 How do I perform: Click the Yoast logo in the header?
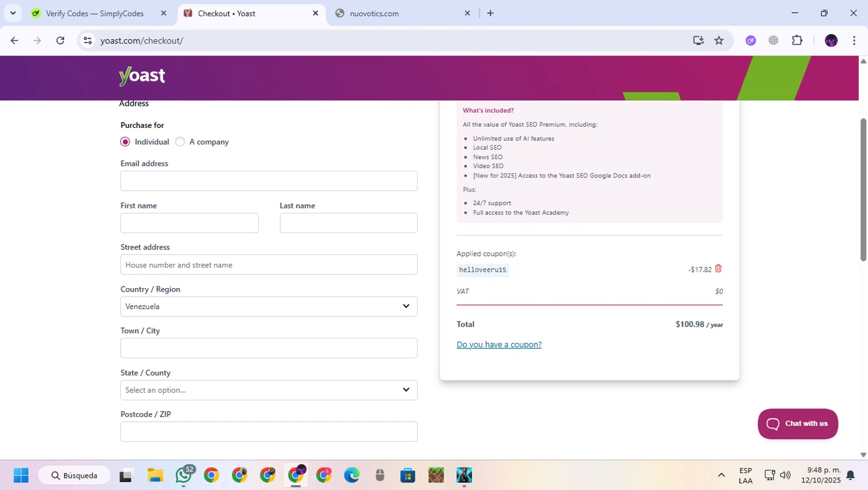pyautogui.click(x=142, y=76)
